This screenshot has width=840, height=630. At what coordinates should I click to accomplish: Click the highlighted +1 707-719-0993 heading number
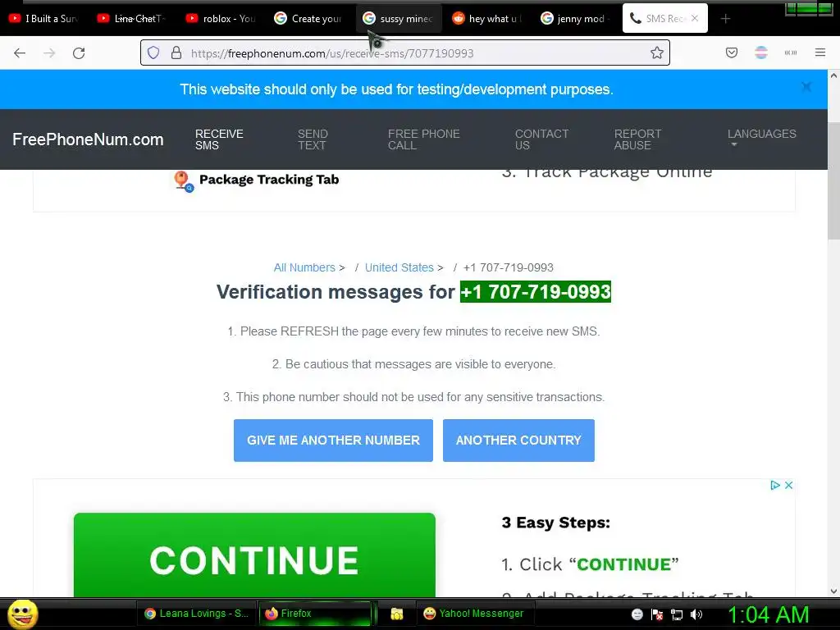coord(535,292)
